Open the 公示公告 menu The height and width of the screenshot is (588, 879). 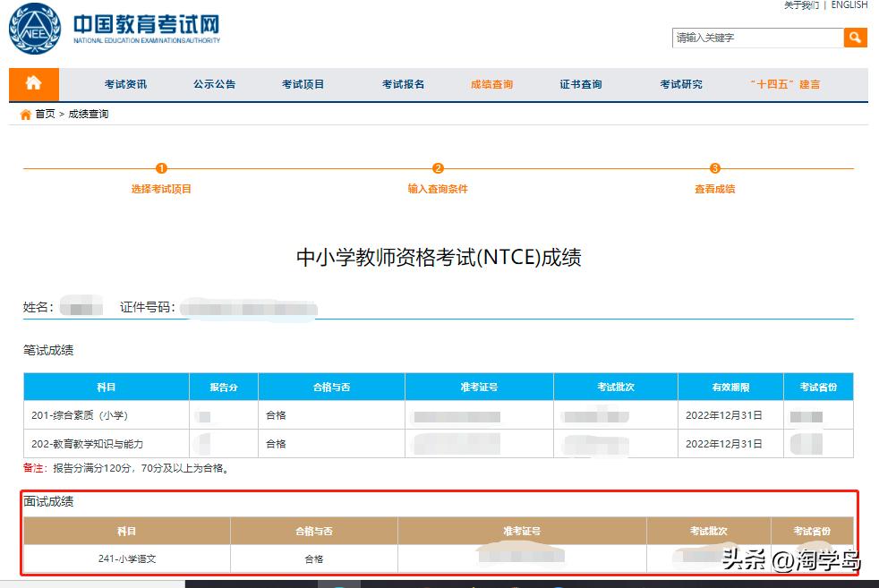click(214, 83)
